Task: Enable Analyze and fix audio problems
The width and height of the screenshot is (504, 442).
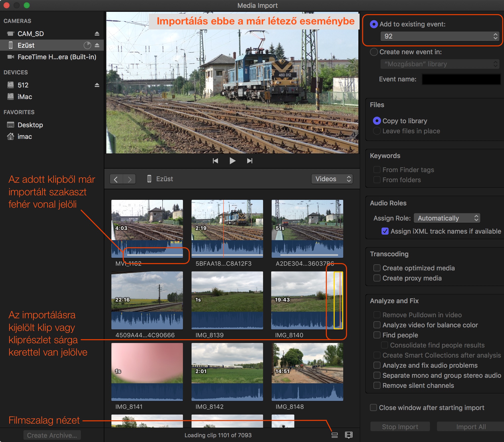Action: 377,365
